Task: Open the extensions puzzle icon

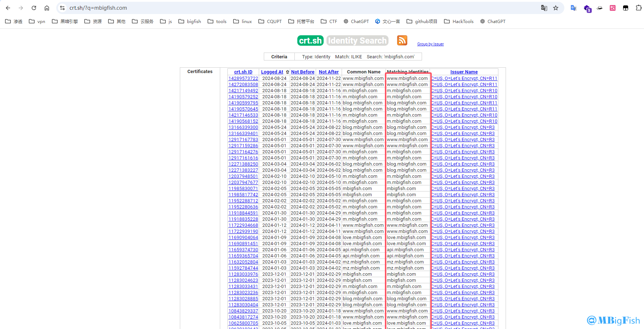Action: point(639,8)
